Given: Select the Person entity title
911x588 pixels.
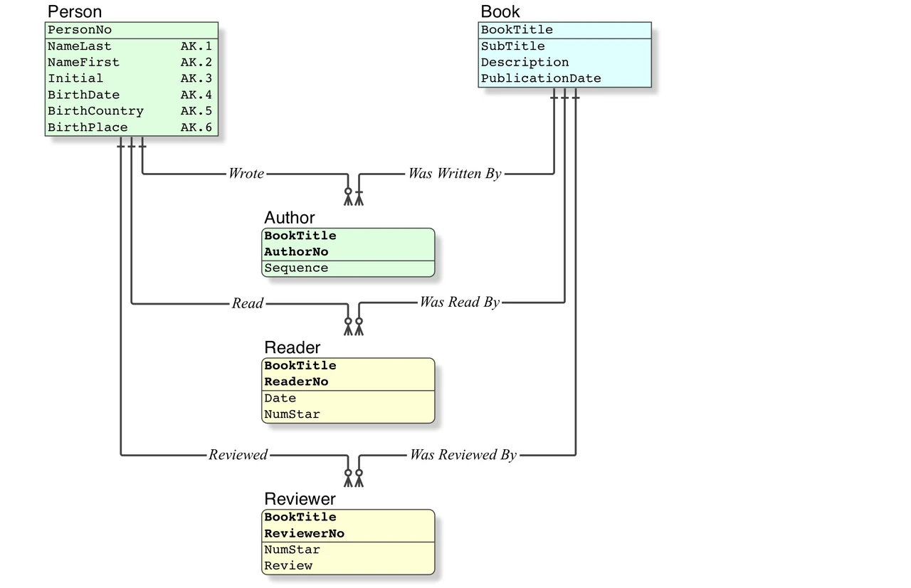Looking at the screenshot, I should click(74, 11).
